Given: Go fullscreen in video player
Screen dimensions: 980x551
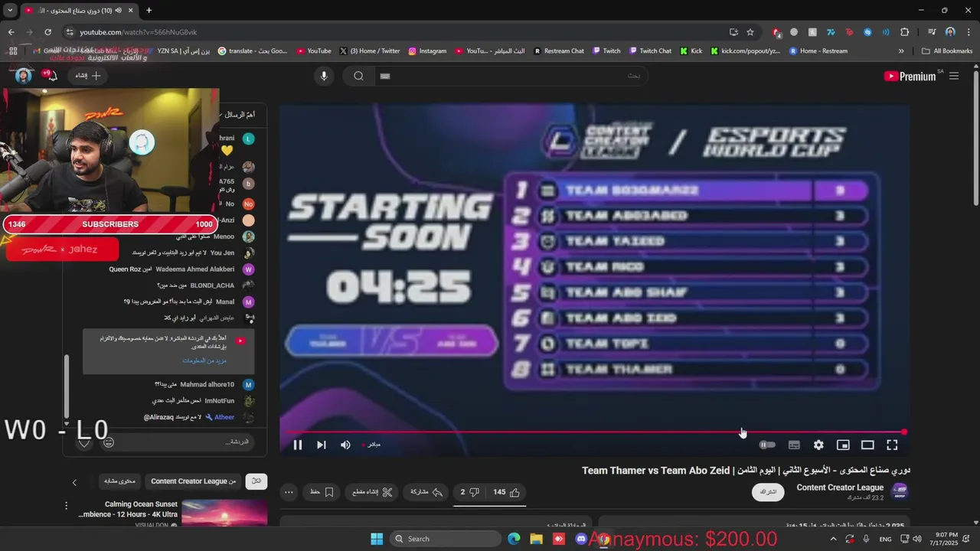Looking at the screenshot, I should tap(892, 445).
